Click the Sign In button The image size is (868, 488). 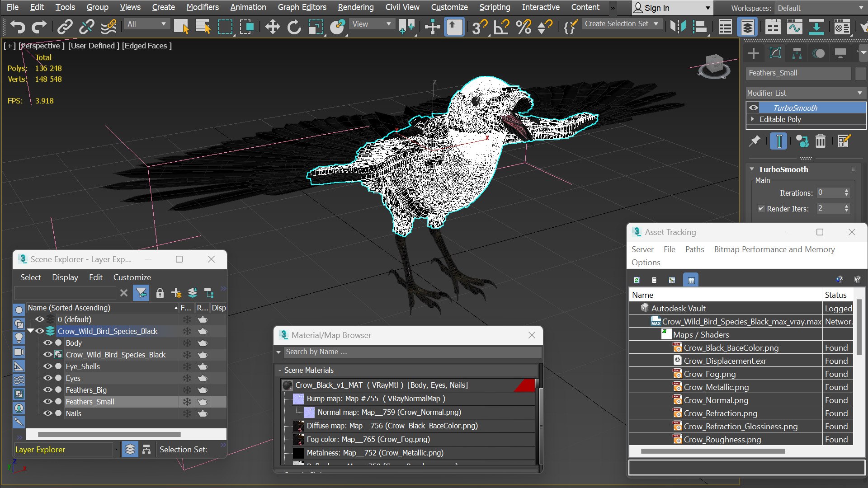[672, 8]
